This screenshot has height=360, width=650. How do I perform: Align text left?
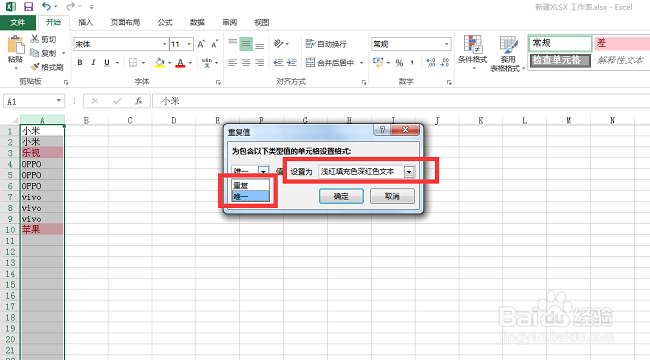click(233, 63)
